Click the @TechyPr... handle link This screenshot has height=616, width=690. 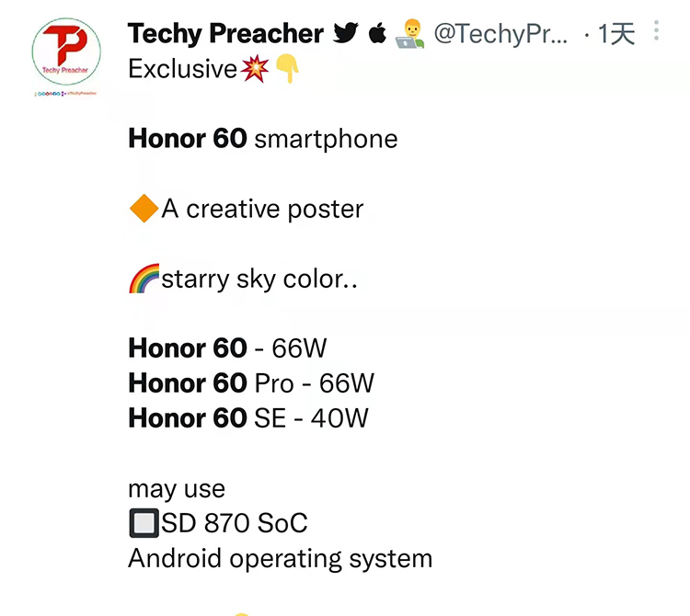tap(500, 34)
